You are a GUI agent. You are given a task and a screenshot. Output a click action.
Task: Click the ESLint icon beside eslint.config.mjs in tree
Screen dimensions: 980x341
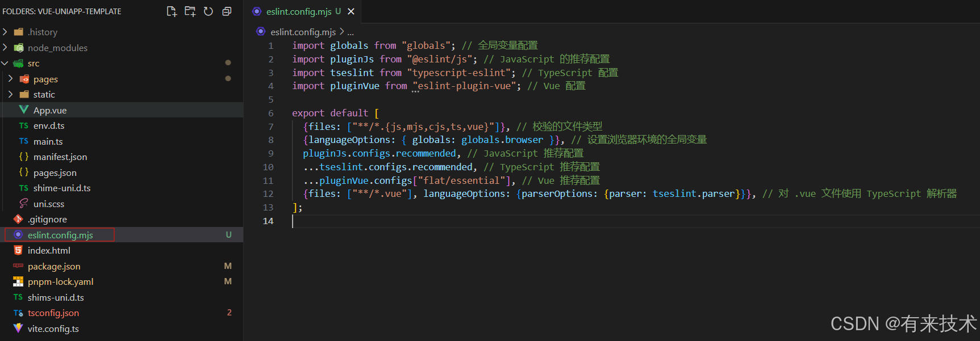point(18,234)
